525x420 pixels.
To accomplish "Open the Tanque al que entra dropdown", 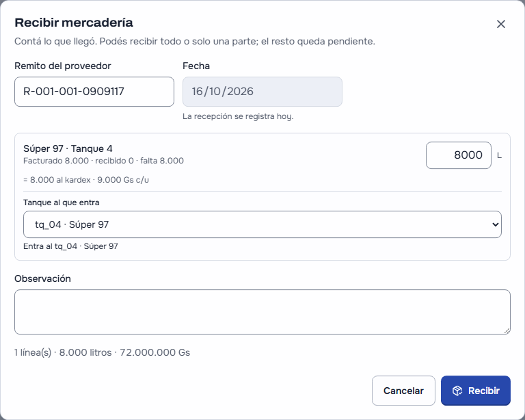I will click(x=262, y=224).
